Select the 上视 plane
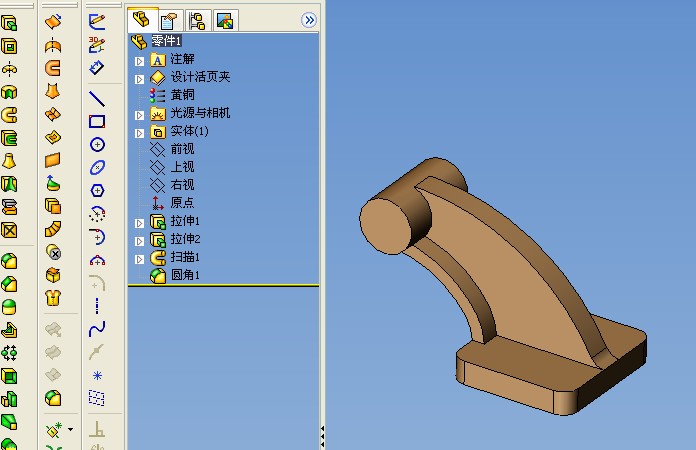The height and width of the screenshot is (450, 696). (182, 167)
